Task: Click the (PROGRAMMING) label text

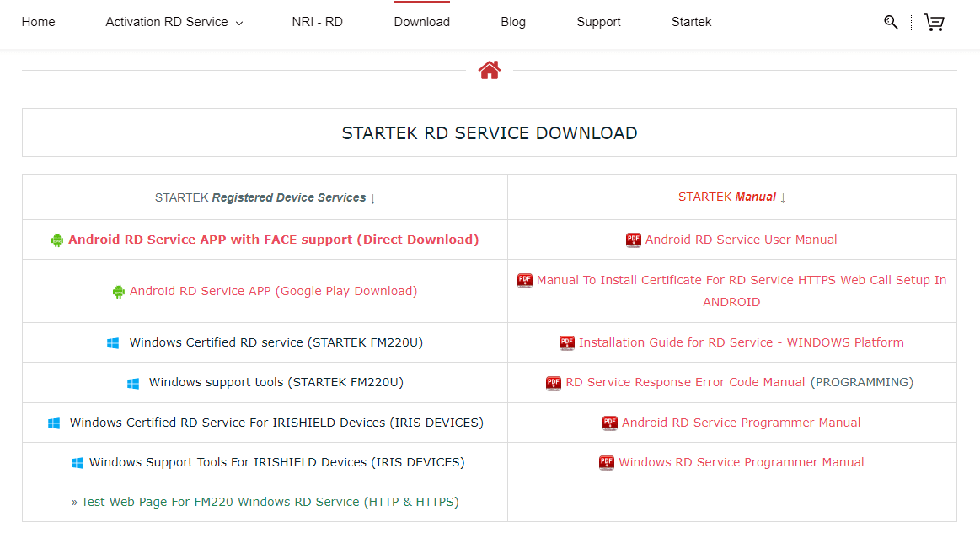Action: tap(862, 382)
